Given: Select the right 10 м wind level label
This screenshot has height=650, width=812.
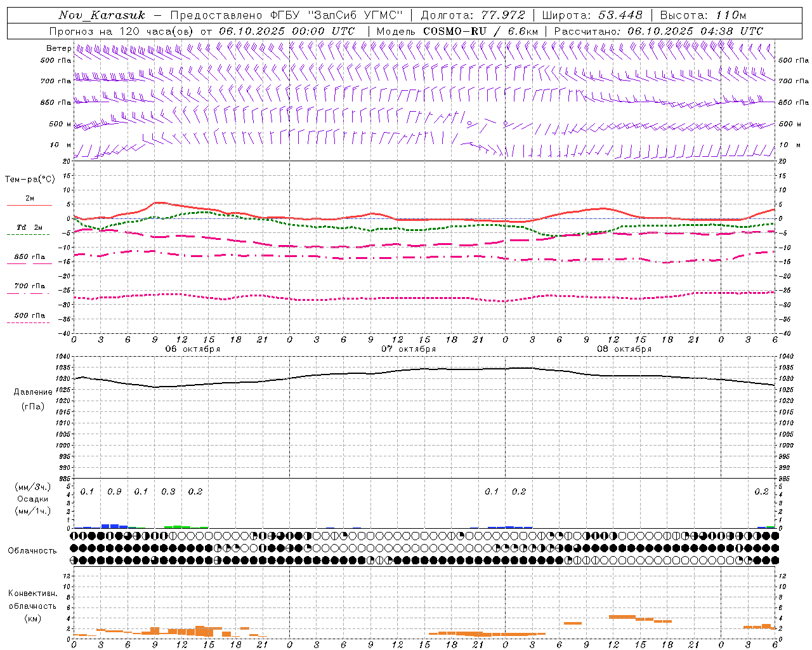Looking at the screenshot, I should 789,145.
